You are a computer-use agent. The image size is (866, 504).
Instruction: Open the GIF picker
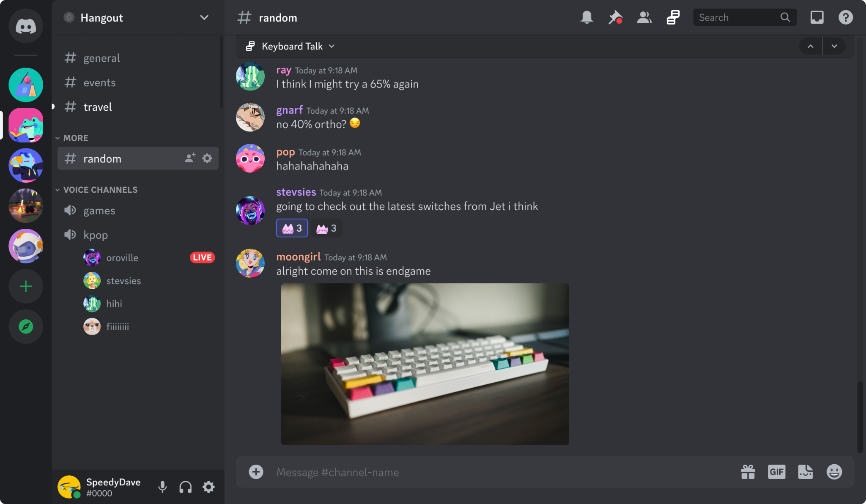[x=776, y=472]
